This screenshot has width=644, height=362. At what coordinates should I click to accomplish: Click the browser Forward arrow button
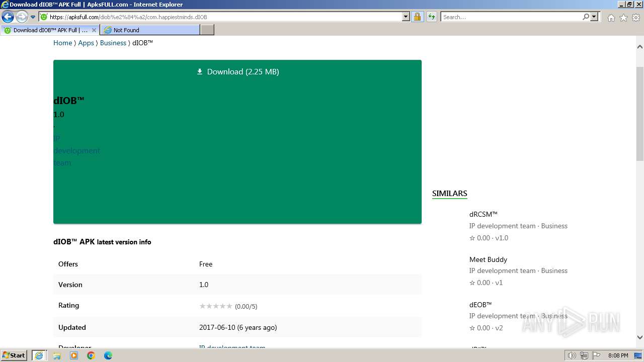(21, 17)
